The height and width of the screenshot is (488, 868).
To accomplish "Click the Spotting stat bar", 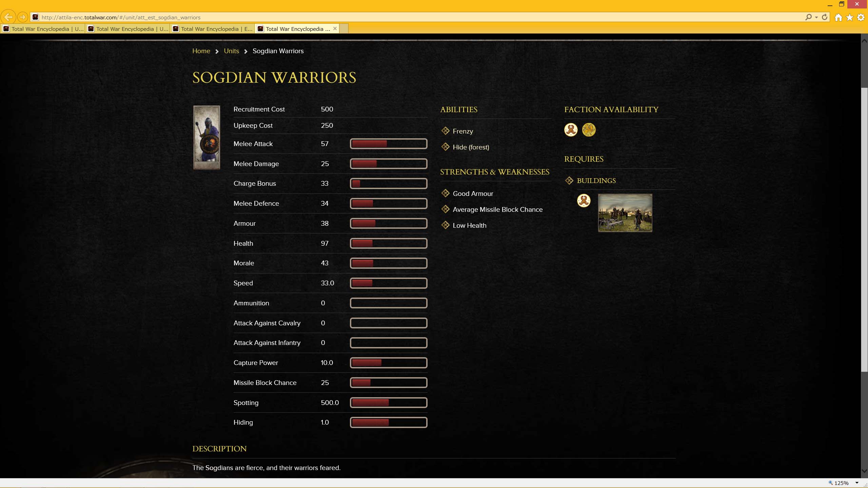I will 389,403.
